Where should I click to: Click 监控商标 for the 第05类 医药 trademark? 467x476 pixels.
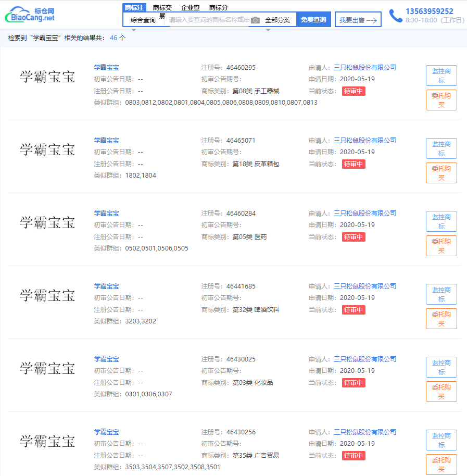[x=441, y=221]
